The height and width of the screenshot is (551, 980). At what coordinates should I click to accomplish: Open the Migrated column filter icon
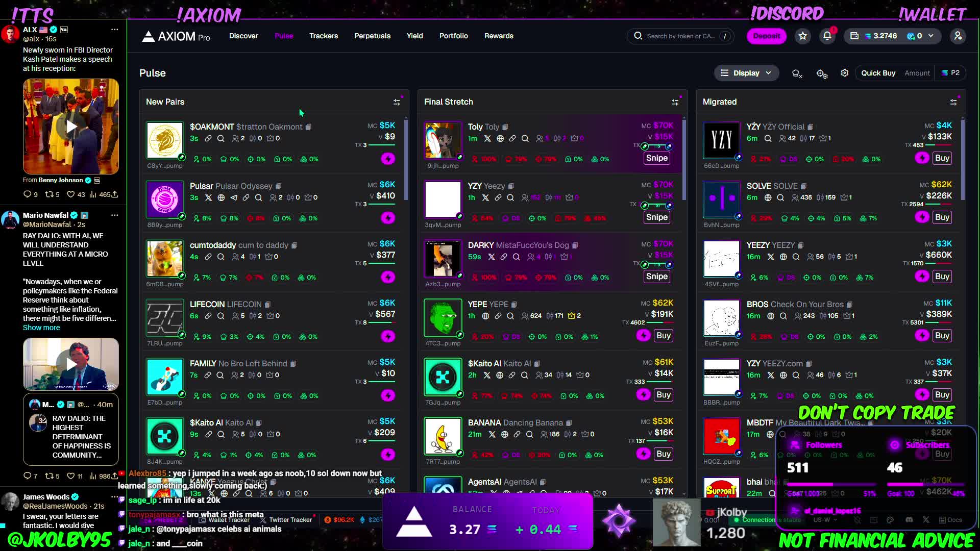click(953, 102)
